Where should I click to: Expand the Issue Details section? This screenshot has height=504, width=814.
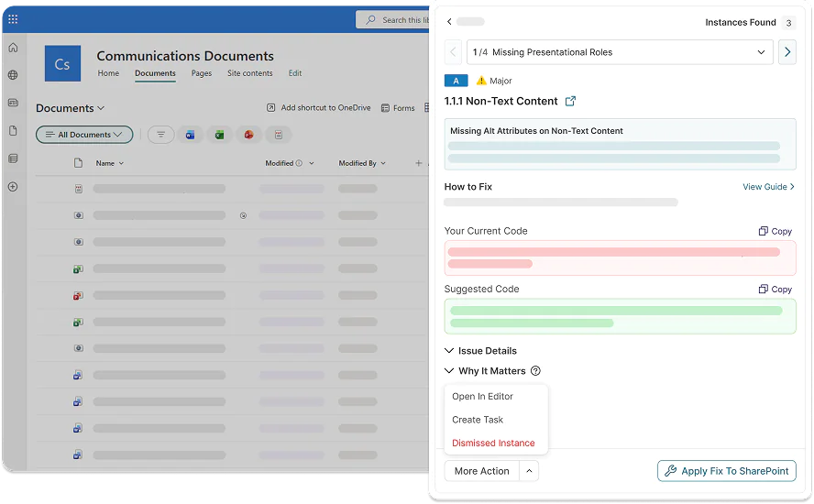[x=480, y=351]
